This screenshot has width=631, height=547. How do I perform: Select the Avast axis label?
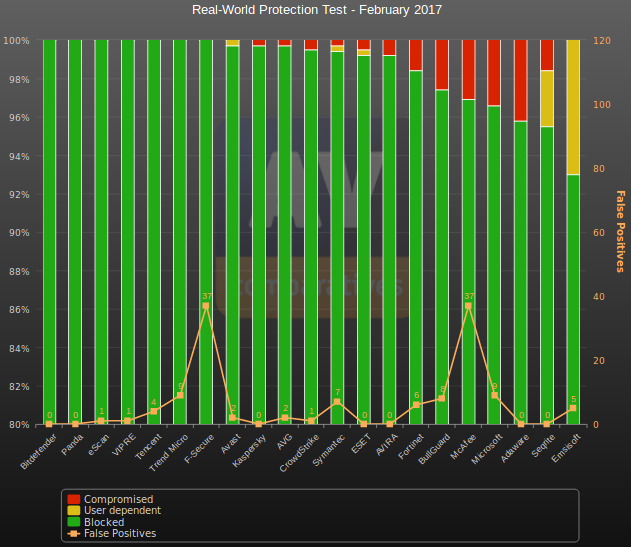point(231,443)
